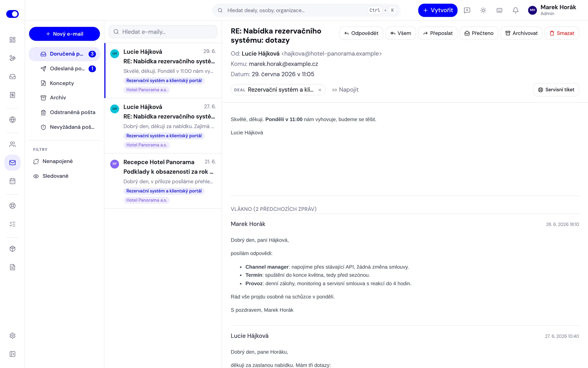Open Marek Horák Admin profile menu
Viewport: 588px width, 368px height.
[552, 10]
